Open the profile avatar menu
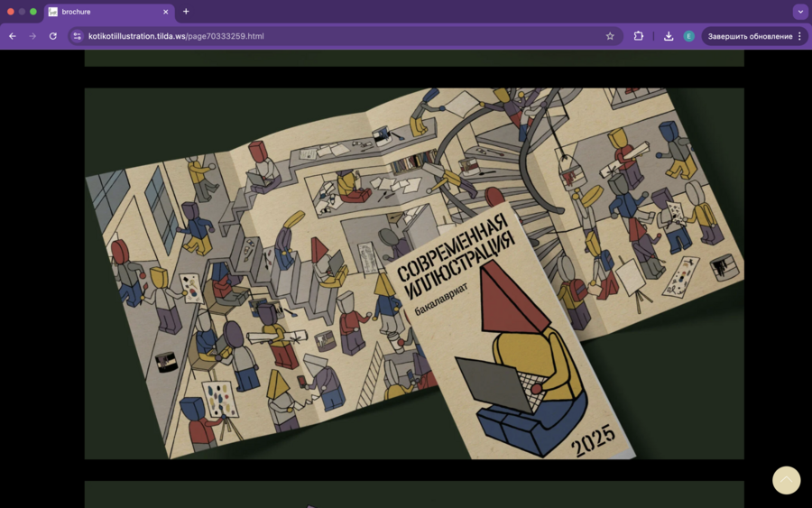 [x=688, y=36]
